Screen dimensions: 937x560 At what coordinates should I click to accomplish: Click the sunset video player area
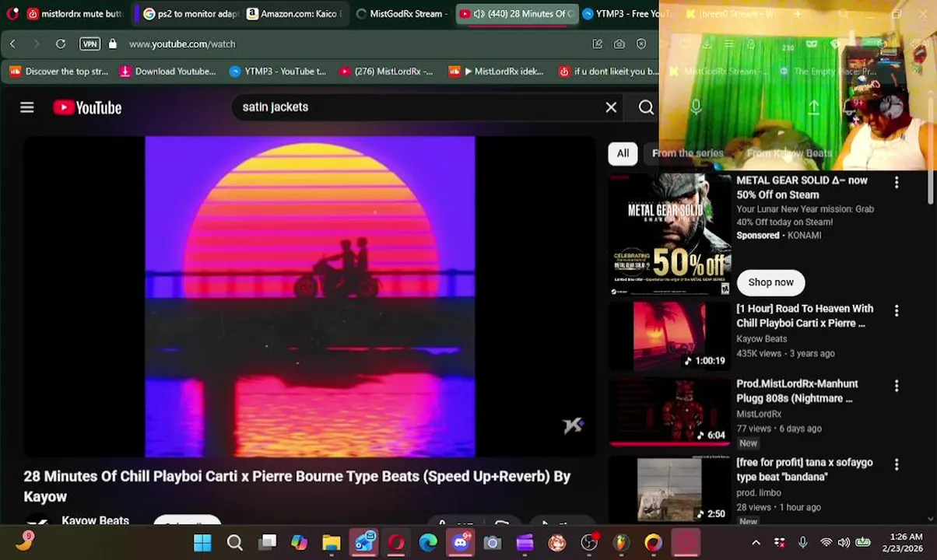coord(310,296)
